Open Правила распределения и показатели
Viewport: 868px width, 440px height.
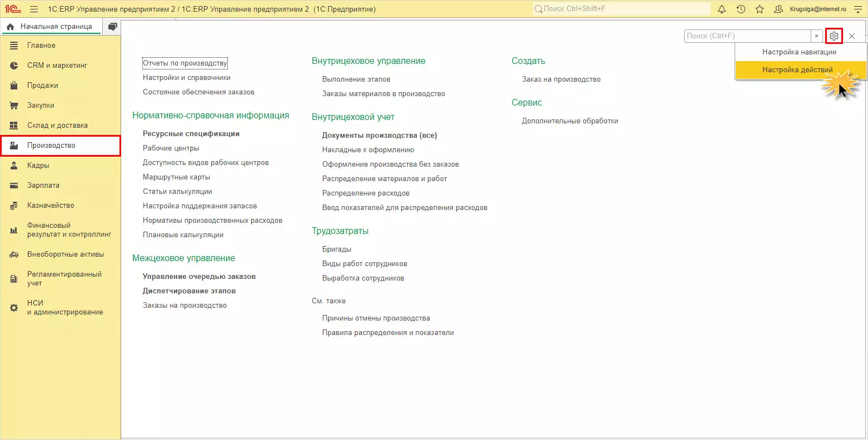[388, 333]
